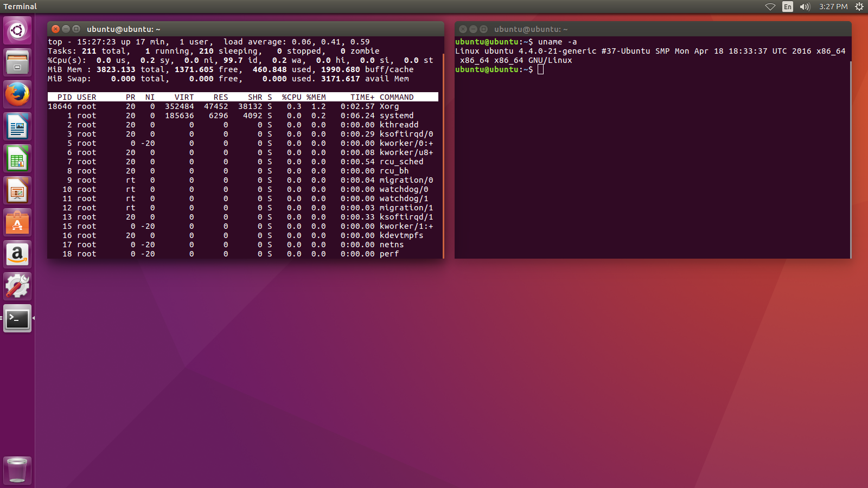This screenshot has width=868, height=488.
Task: Click the cursor prompt in the uname terminal
Action: tap(540, 69)
